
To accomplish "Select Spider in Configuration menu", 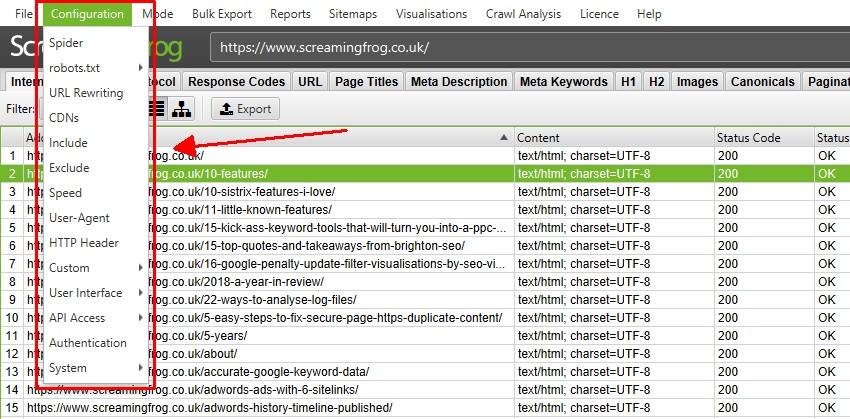I will (x=95, y=43).
